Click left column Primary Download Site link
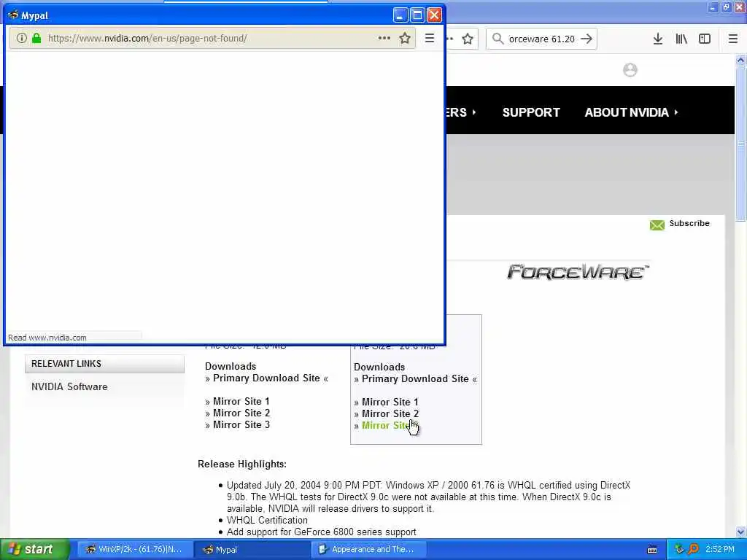 (x=266, y=378)
